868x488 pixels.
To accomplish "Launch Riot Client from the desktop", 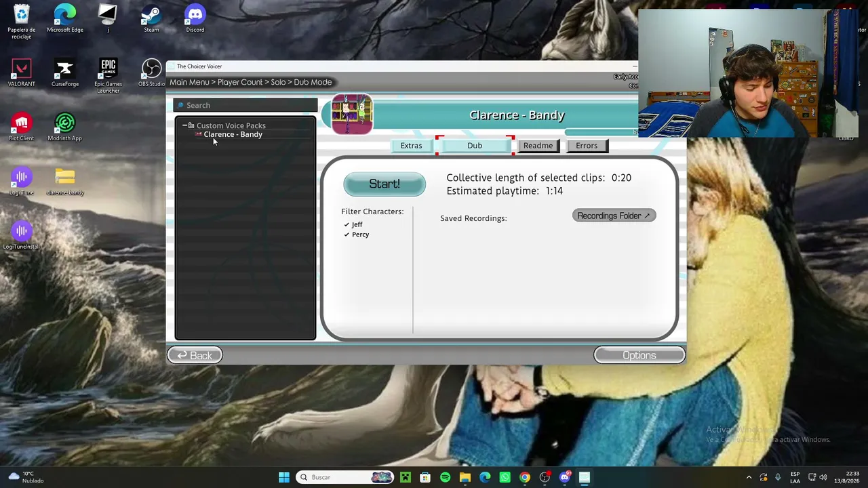I will (x=21, y=127).
